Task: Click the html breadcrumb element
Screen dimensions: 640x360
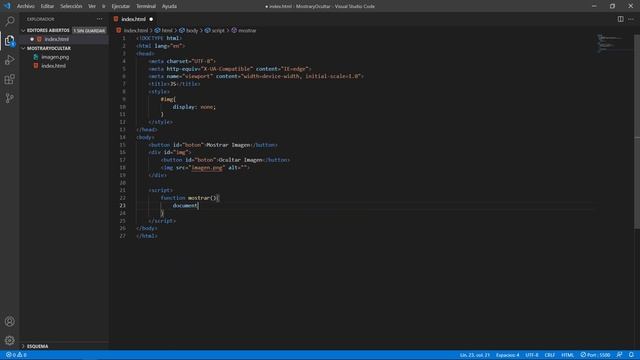Action: pos(164,31)
